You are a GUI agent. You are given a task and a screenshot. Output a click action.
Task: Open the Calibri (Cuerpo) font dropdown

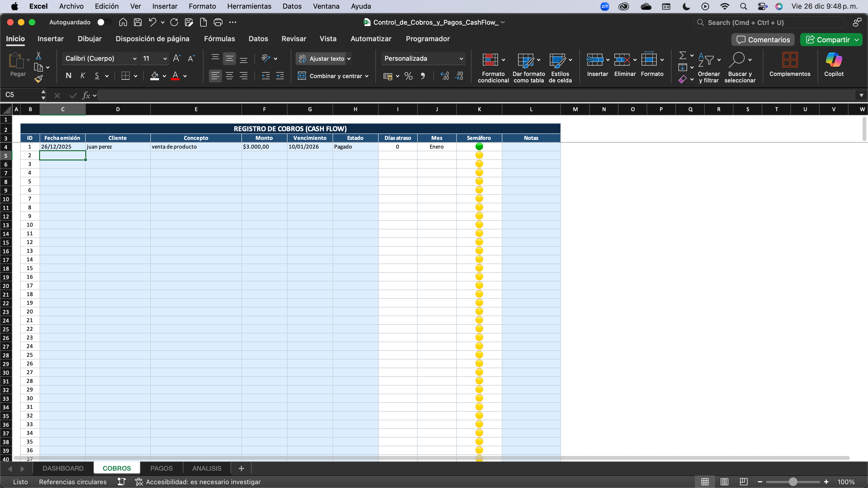(x=135, y=59)
